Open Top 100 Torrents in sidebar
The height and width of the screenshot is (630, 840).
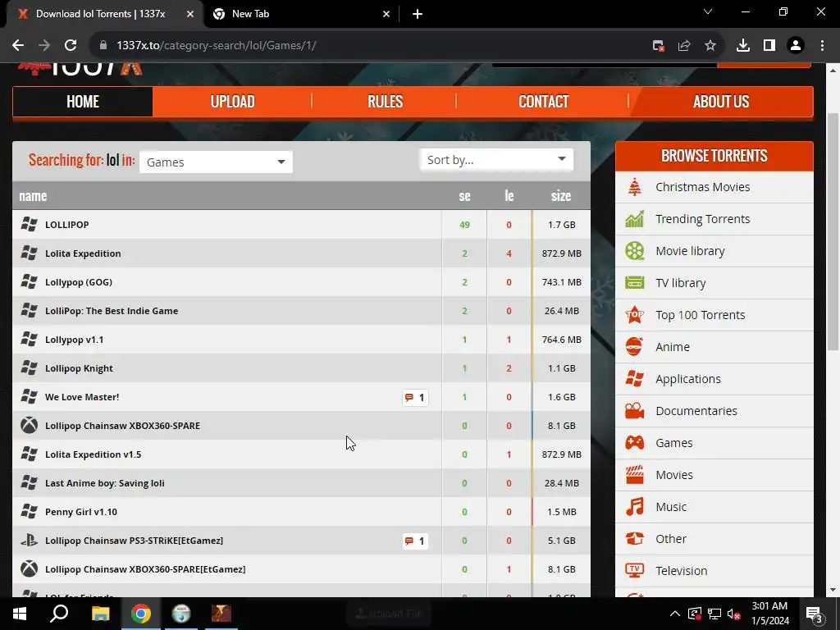coord(701,315)
